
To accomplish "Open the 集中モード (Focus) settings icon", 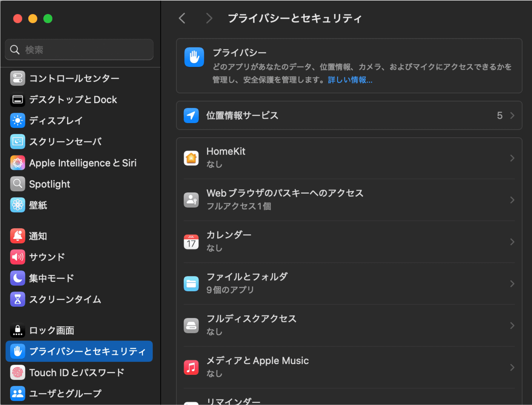I will tap(17, 278).
